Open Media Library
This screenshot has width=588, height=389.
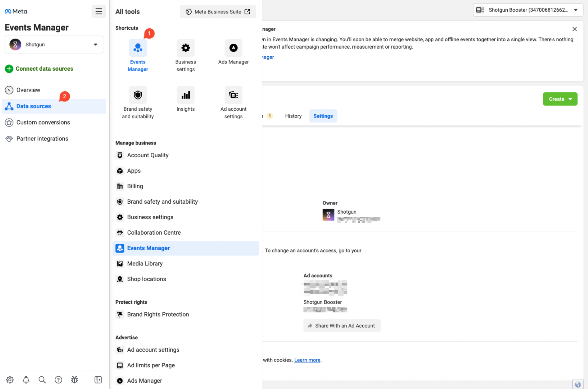tap(186, 263)
